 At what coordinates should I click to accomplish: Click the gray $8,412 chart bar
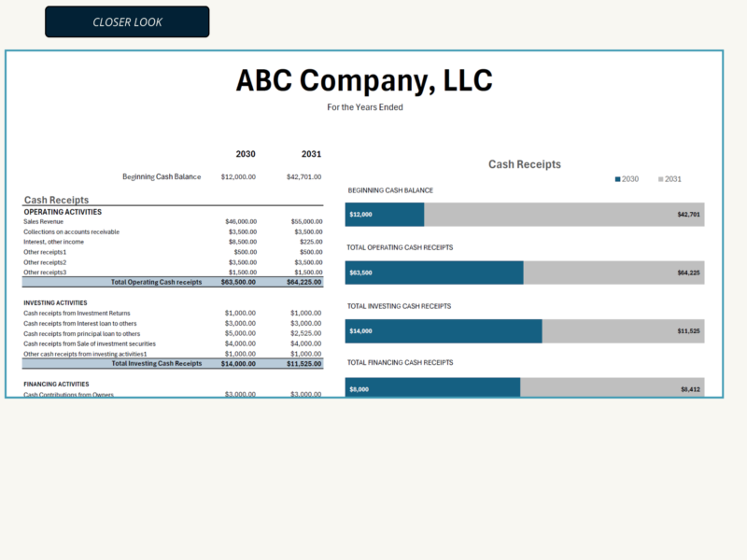(x=613, y=387)
